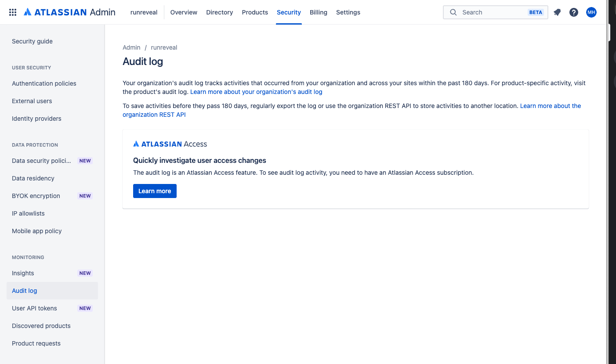The image size is (616, 364).
Task: Click the Learn more button in the Access card
Action: [155, 191]
